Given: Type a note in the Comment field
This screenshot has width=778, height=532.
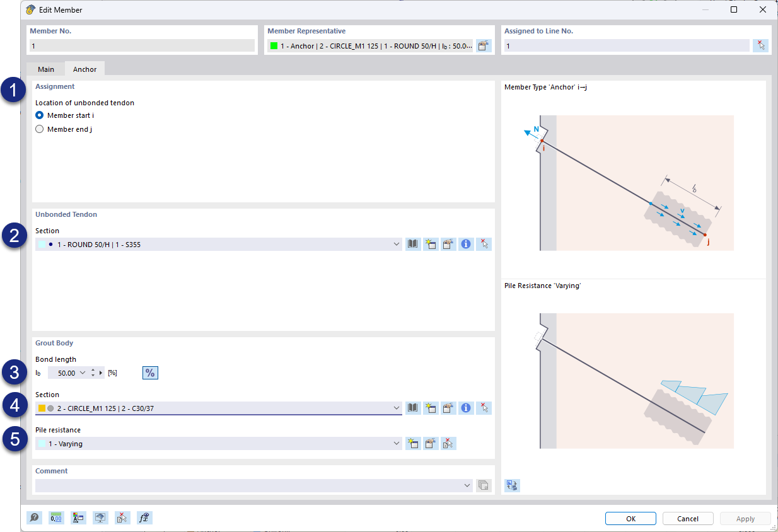Looking at the screenshot, I should tap(246, 485).
